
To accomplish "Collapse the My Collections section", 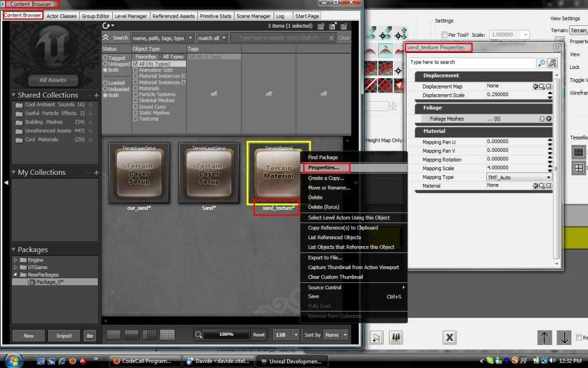I will [x=14, y=172].
